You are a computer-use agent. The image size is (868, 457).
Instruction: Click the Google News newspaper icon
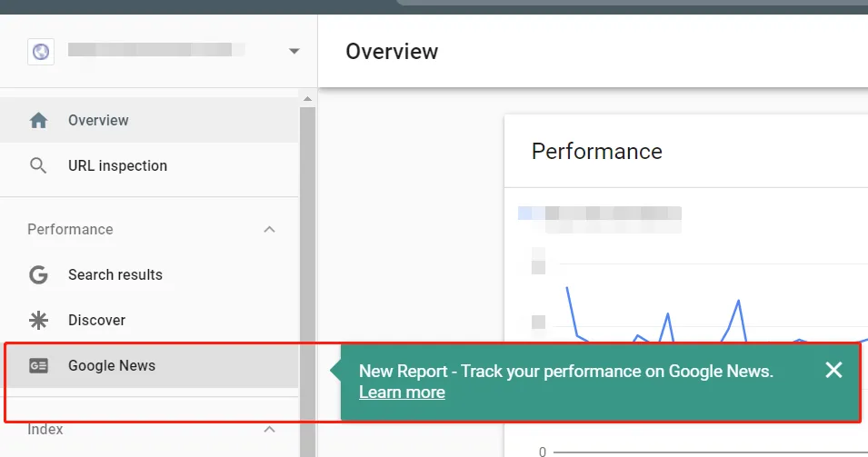pos(38,365)
